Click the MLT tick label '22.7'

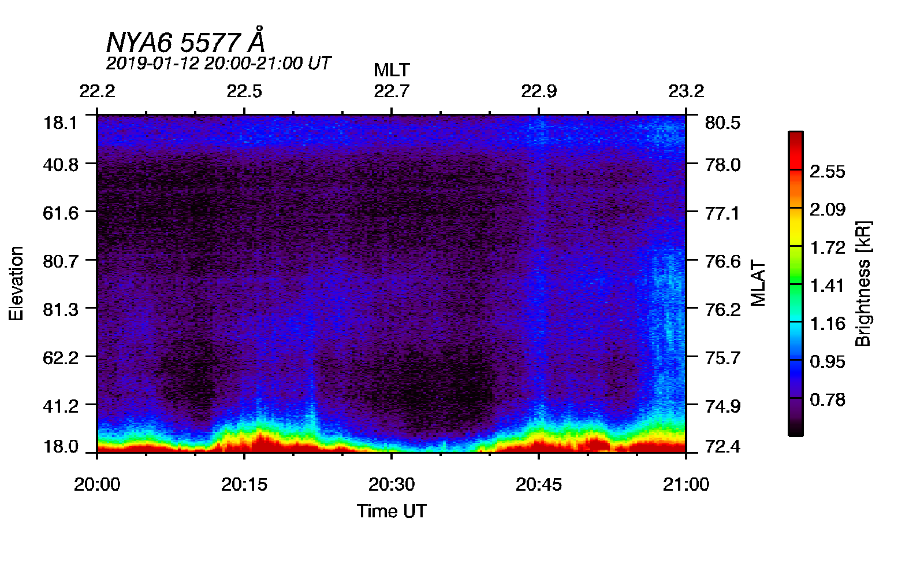click(392, 91)
